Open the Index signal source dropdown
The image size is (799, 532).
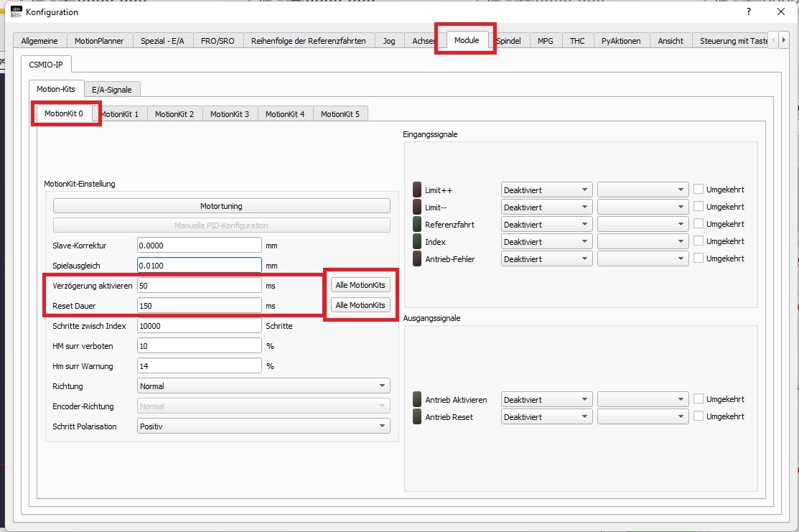pyautogui.click(x=546, y=242)
